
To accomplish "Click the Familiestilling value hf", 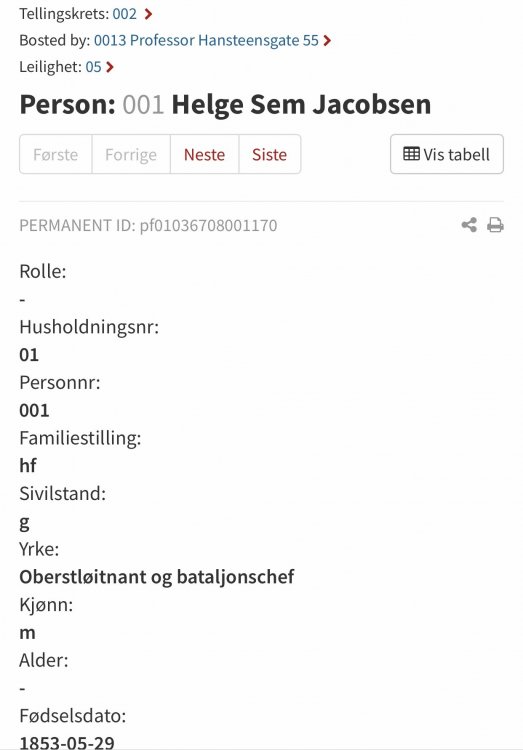I will click(28, 465).
